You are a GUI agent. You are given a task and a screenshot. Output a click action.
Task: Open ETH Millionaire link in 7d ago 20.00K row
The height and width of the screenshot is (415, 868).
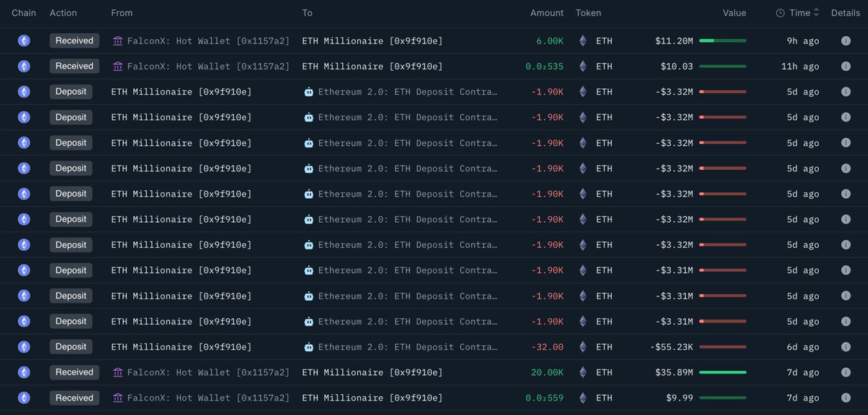(373, 372)
